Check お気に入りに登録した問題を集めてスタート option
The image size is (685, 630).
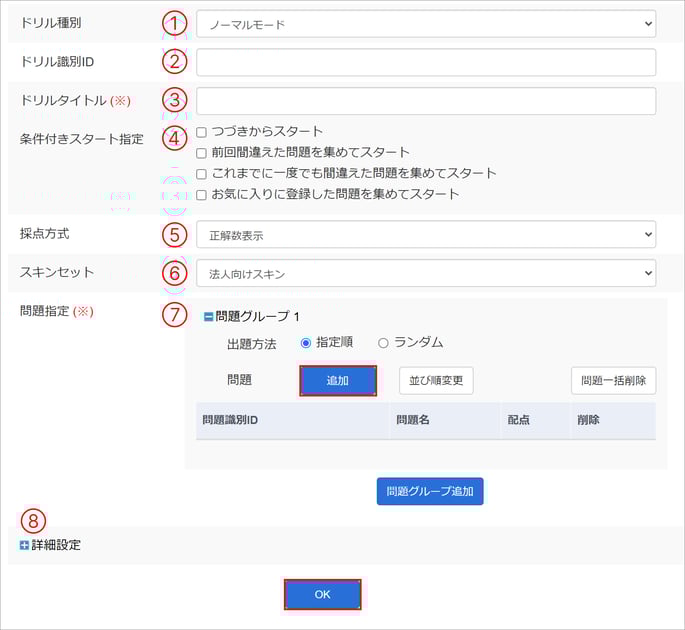pyautogui.click(x=201, y=195)
